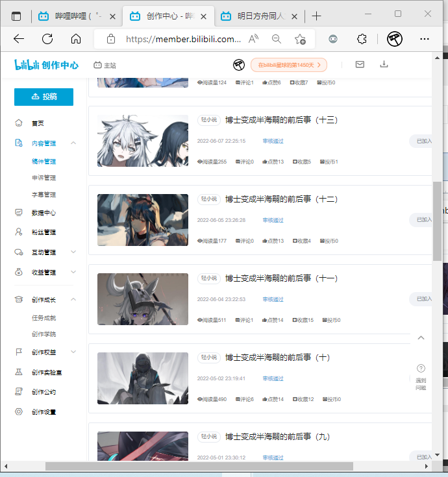The width and height of the screenshot is (448, 477).
Task: Refresh the page with reload icon
Action: (x=47, y=39)
